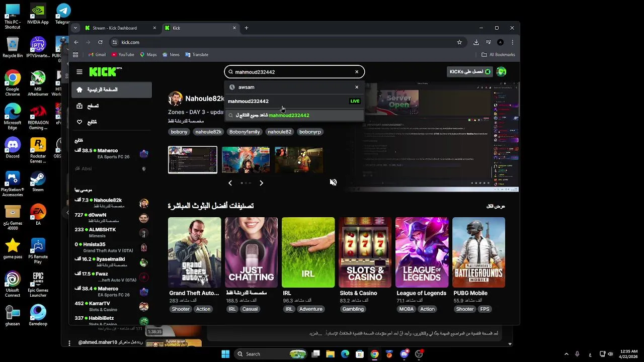Screen dimensions: 644x362
Task: Open the Browse sidebar item
Action: (x=112, y=106)
